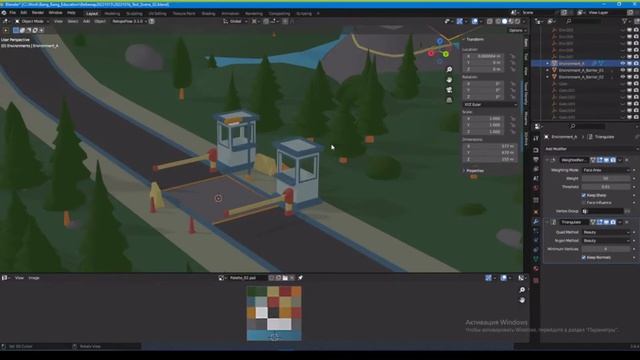Switch to the UV Editing workspace tab
Screen dimensions: 640x360
(x=158, y=13)
